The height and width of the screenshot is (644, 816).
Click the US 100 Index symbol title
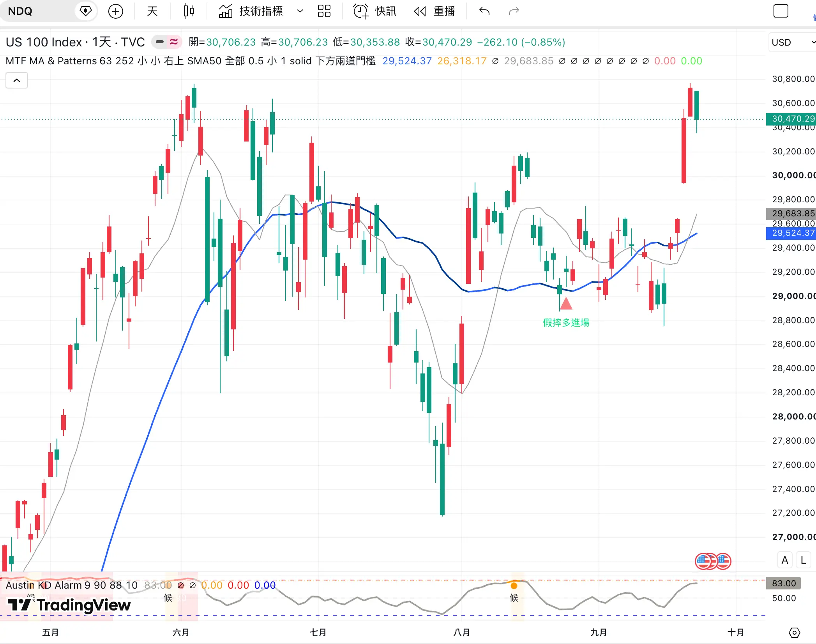pos(75,42)
